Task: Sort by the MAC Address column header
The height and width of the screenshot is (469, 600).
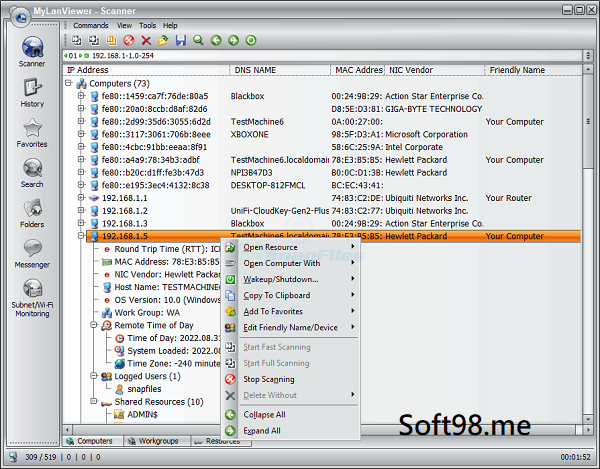Action: (x=357, y=70)
